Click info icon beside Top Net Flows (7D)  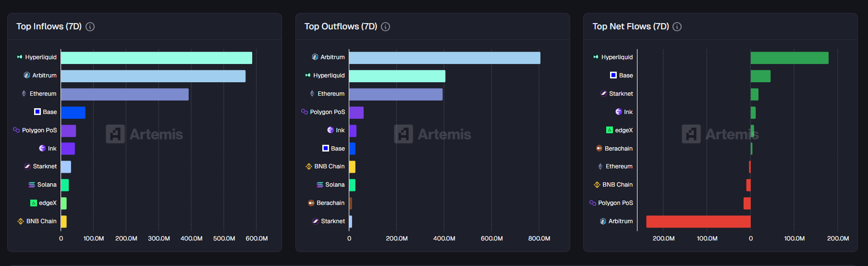pyautogui.click(x=677, y=27)
